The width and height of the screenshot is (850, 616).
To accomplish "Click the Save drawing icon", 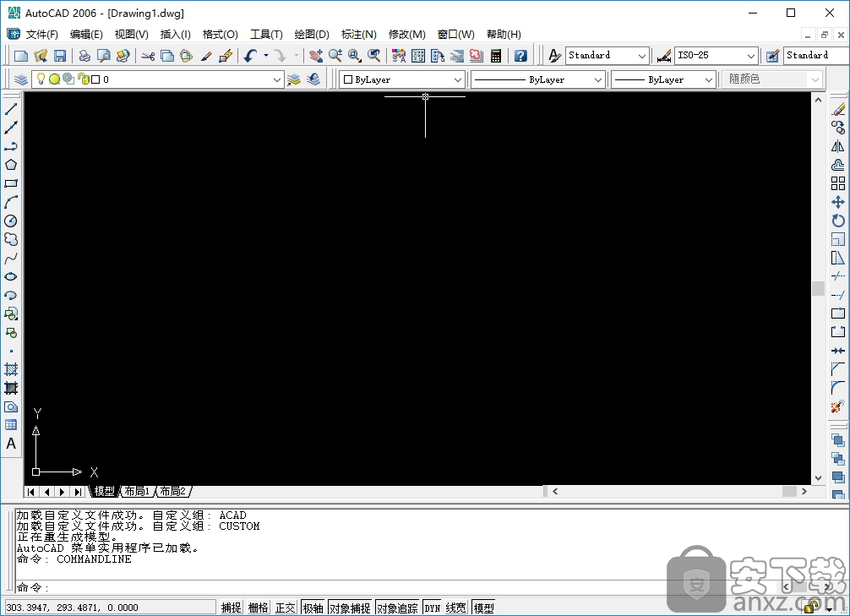I will click(60, 55).
